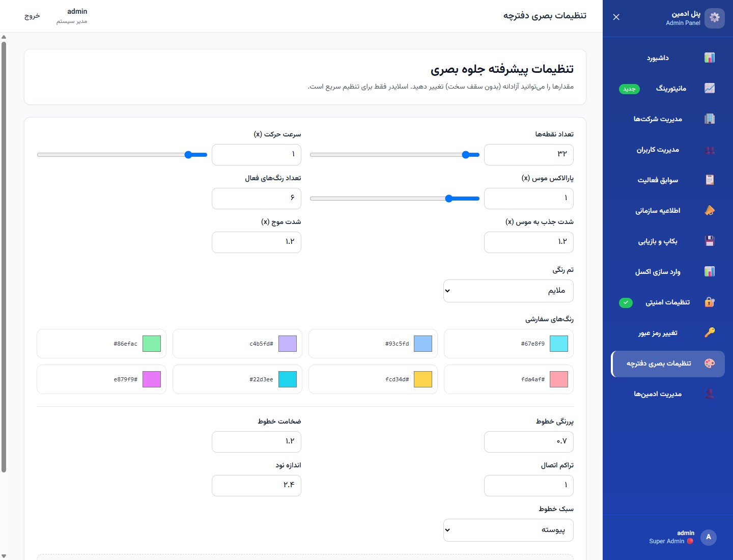Viewport: 733px width, 560px height.
Task: Select بکاپ و بازیابی from sidebar
Action: (x=668, y=241)
